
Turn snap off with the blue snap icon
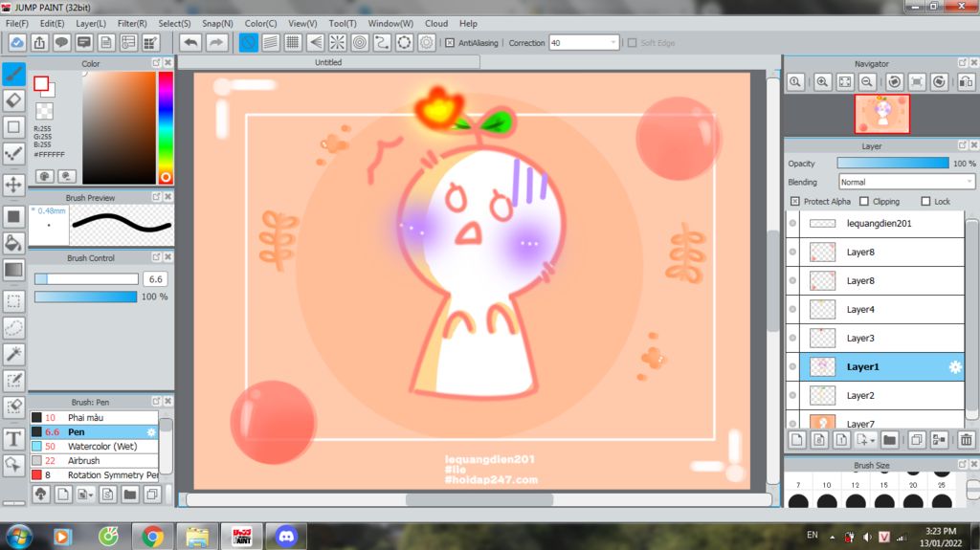(248, 42)
